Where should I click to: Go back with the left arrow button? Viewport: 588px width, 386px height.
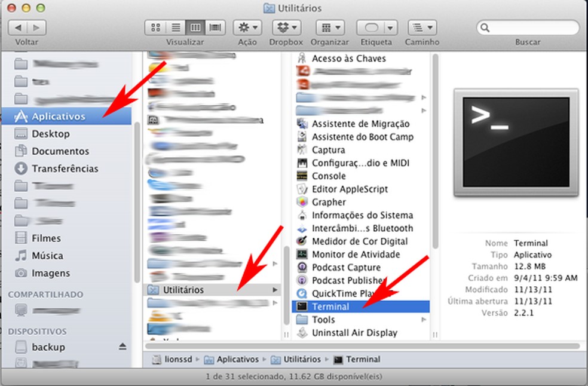[17, 27]
